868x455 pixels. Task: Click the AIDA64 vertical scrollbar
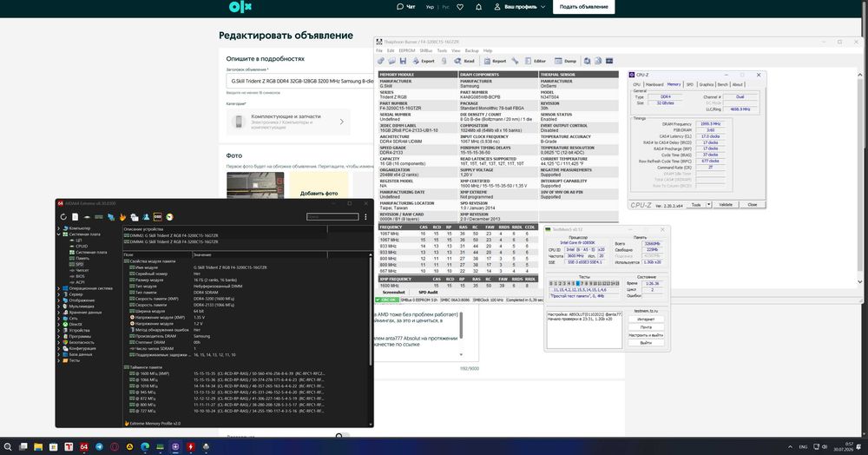pos(371,310)
